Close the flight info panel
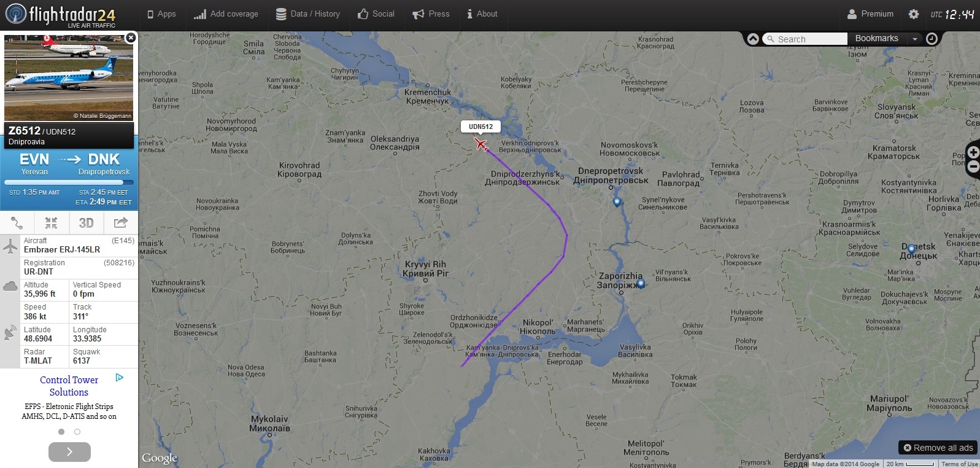 click(131, 37)
